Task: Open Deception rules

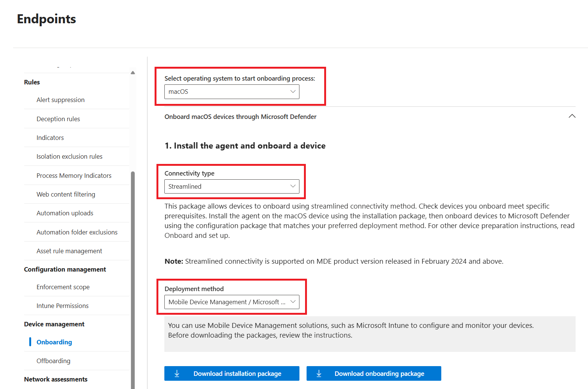Action: 58,119
